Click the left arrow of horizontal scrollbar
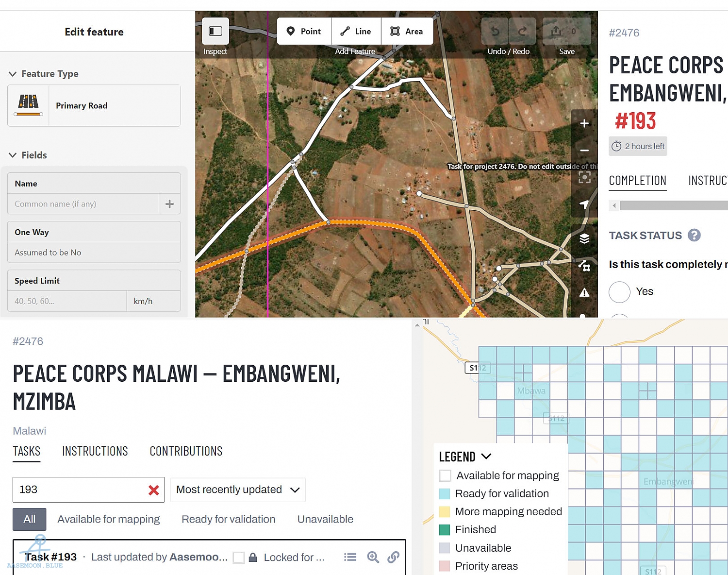Screen dimensions: 728x575 614,205
